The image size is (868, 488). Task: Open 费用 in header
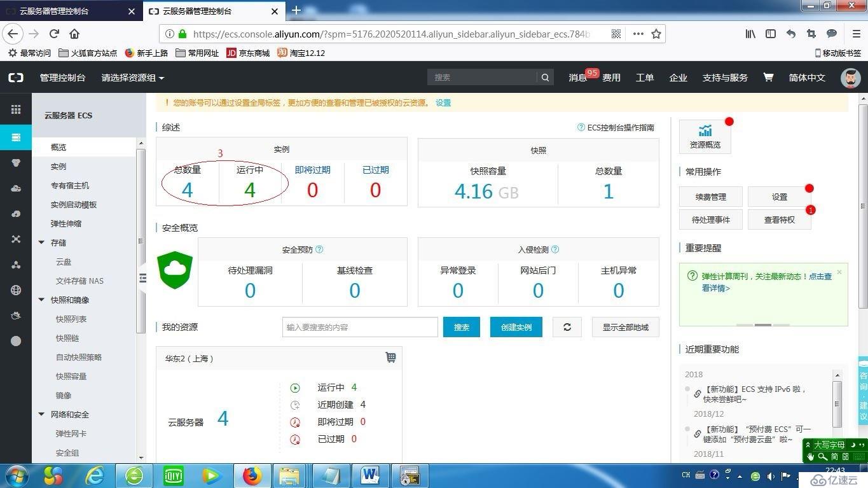[x=612, y=78]
